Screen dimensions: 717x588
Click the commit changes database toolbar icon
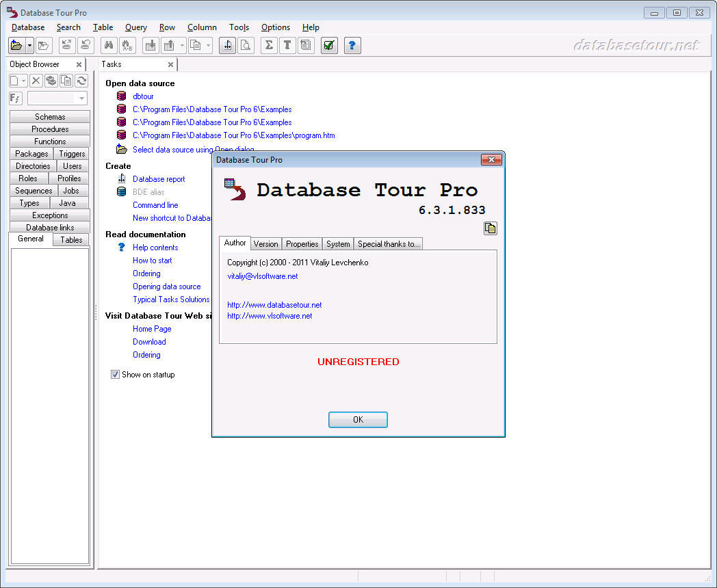[x=67, y=45]
